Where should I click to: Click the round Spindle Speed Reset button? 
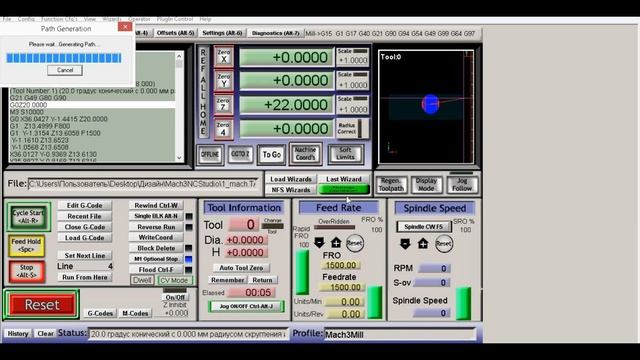443,244
